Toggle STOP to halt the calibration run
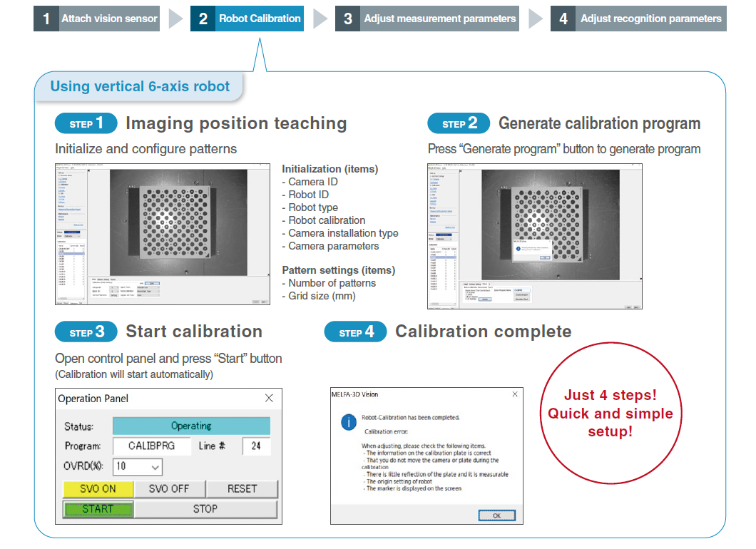Viewport: 756px width, 549px height. pyautogui.click(x=206, y=509)
